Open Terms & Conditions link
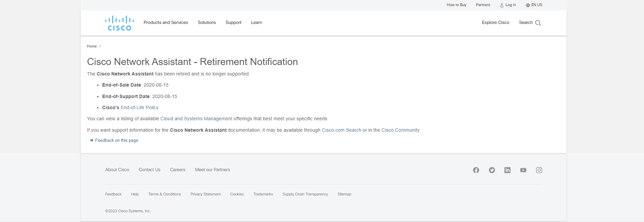Viewport: 644px width, 222px height. pyautogui.click(x=165, y=194)
